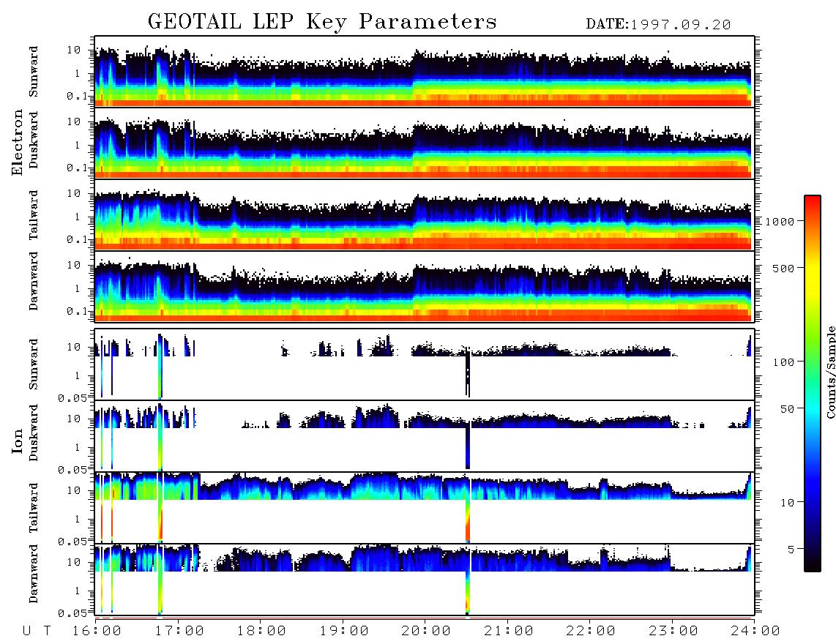This screenshot has height=644, width=836.
Task: Select the DATE:1997.09.20 label
Action: pyautogui.click(x=658, y=25)
